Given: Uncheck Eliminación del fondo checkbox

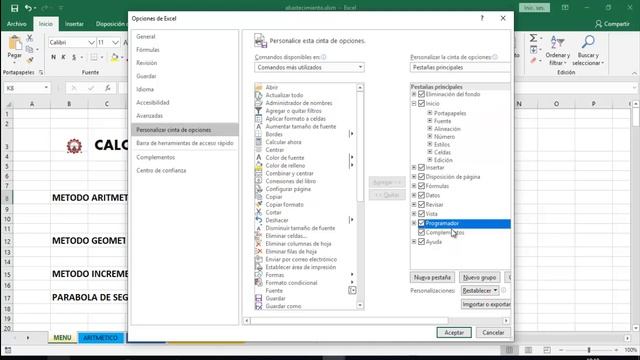Looking at the screenshot, I should (422, 94).
